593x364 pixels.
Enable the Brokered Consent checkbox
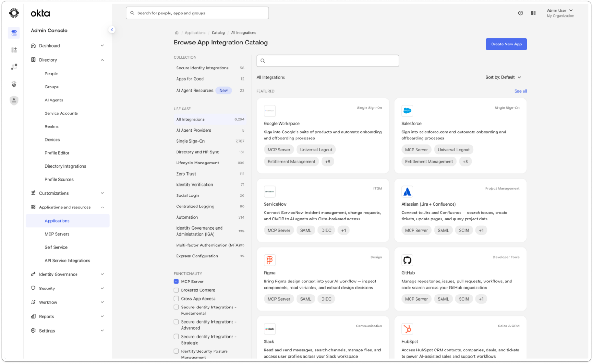tap(176, 290)
